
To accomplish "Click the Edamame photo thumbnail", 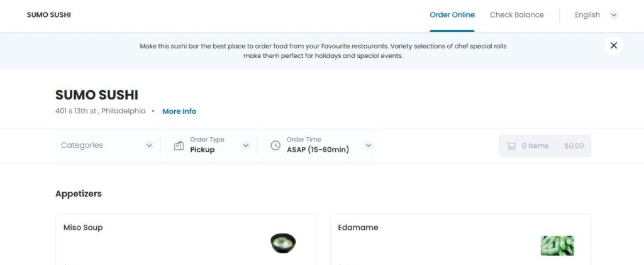I will point(557,245).
